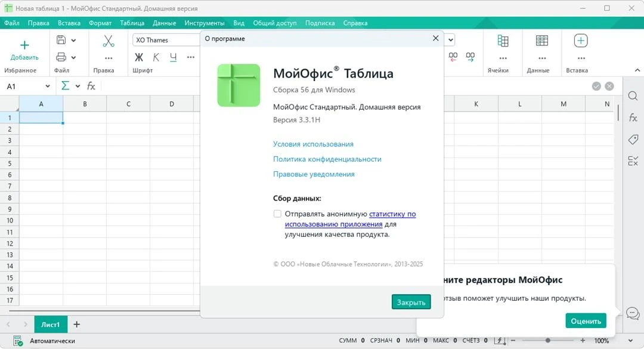Click the formula confirm checkmark icon
This screenshot has width=644, height=349.
[x=596, y=86]
